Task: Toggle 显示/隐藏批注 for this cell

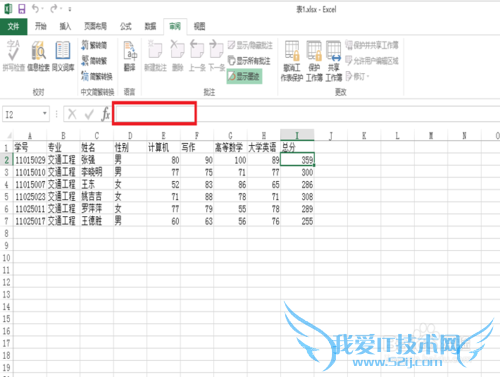Action: point(250,45)
